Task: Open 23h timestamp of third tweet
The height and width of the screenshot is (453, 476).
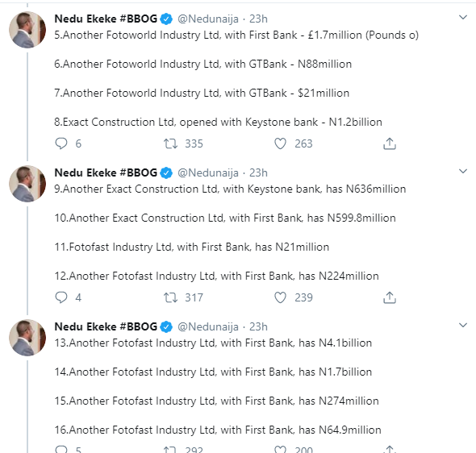Action: click(x=258, y=327)
